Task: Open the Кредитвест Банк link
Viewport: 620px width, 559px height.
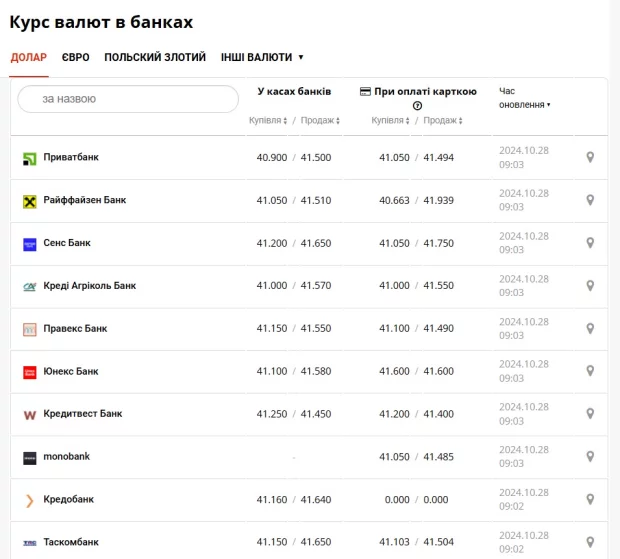Action: 83,414
